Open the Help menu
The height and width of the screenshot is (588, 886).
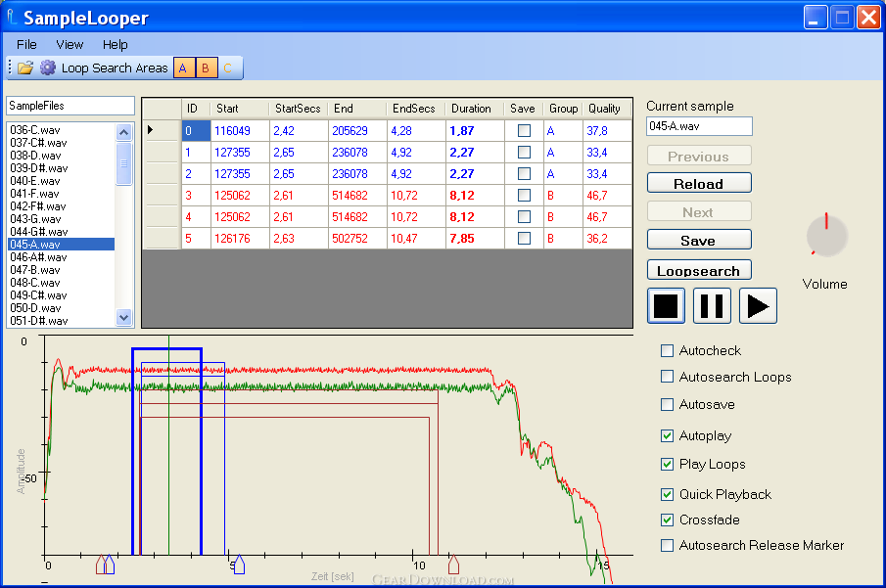(116, 45)
